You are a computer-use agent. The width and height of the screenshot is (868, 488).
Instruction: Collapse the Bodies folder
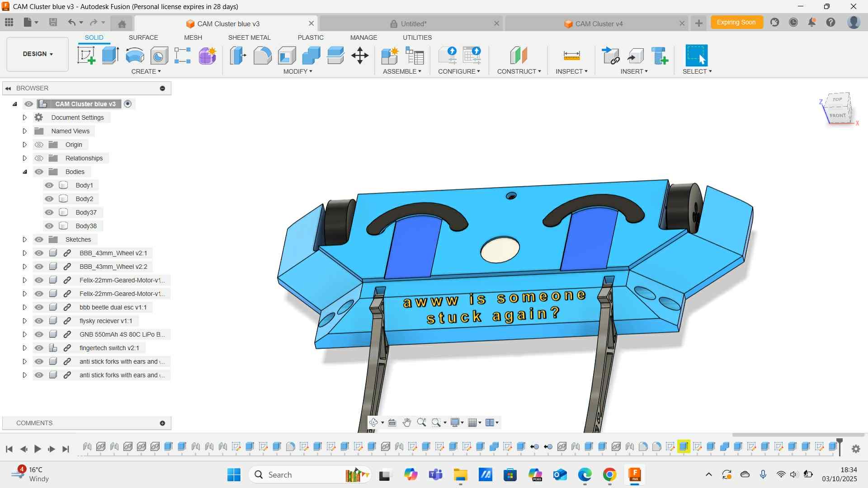[x=25, y=172]
